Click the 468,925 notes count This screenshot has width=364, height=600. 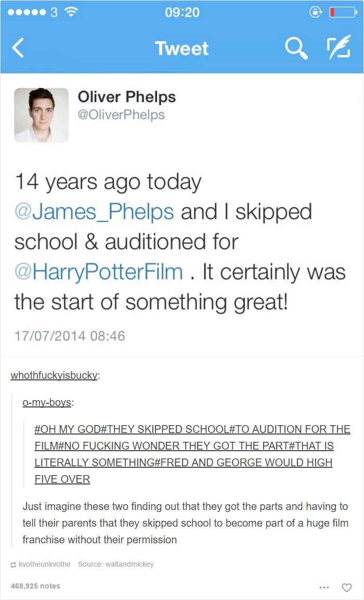(x=36, y=586)
